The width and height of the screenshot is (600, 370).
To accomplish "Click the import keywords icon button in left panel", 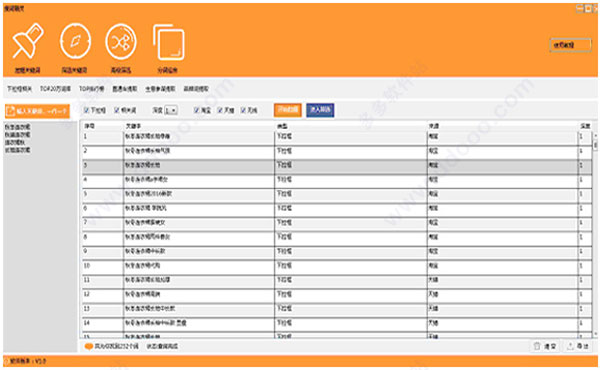I will point(37,111).
